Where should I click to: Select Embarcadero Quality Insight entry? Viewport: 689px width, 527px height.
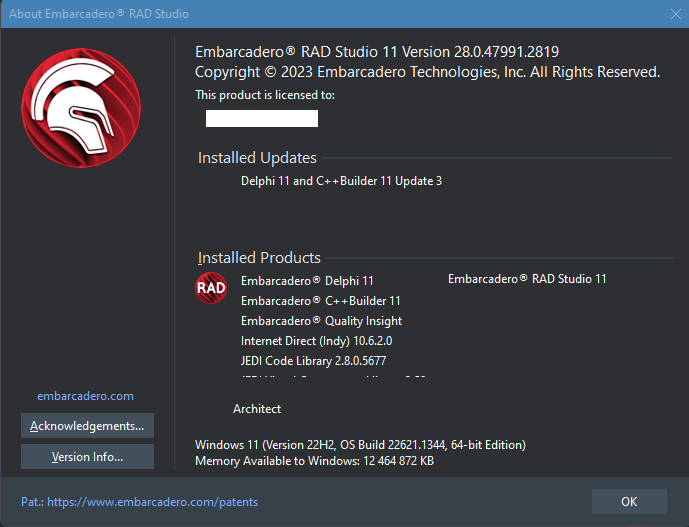pos(321,321)
